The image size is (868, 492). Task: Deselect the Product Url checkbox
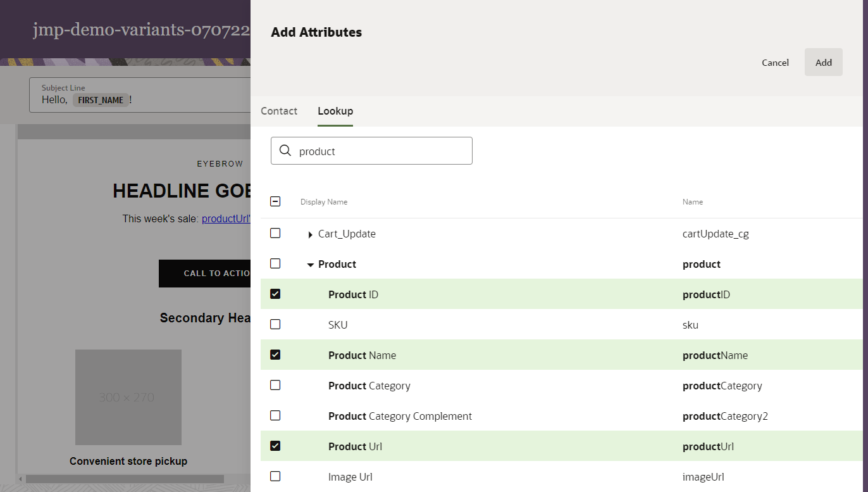[275, 446]
